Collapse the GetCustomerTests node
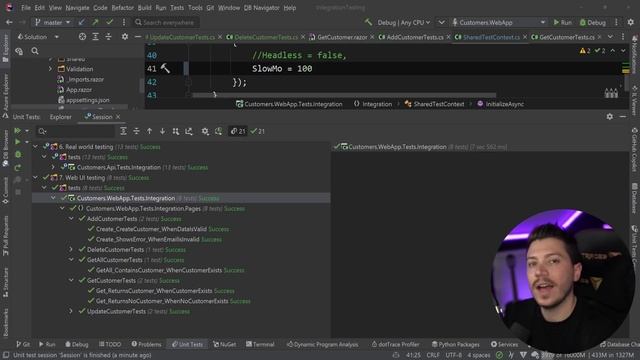640x360 pixels. (x=71, y=280)
